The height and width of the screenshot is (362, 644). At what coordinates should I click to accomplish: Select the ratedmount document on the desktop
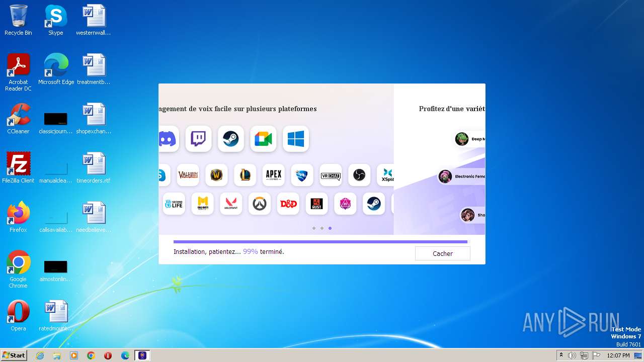(56, 316)
